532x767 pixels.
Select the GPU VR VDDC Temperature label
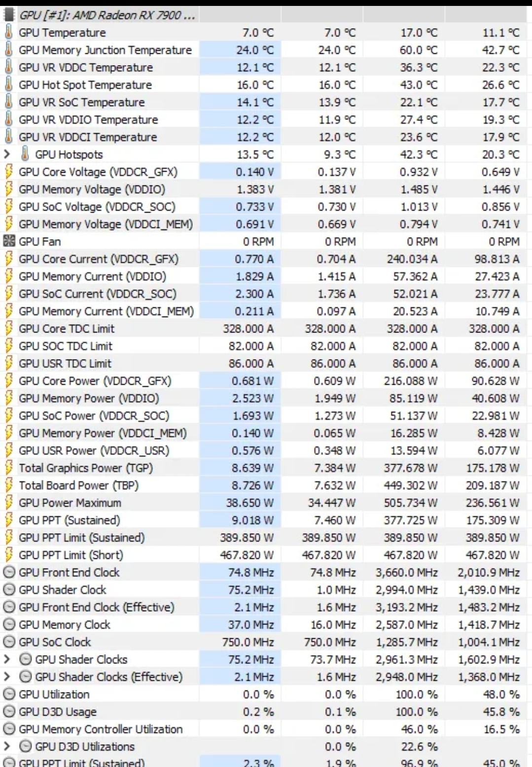86,68
